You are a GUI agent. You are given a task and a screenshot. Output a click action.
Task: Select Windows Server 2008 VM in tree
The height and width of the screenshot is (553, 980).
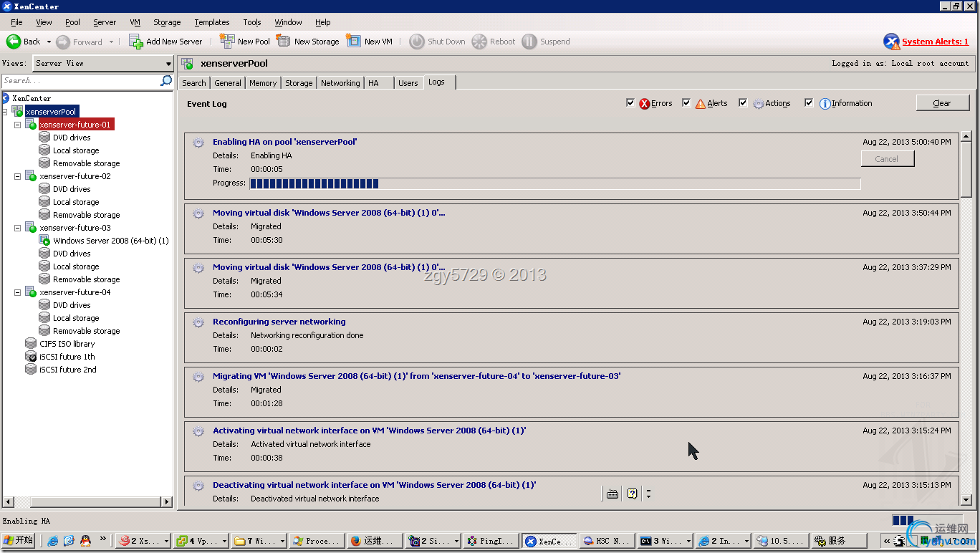pyautogui.click(x=110, y=241)
